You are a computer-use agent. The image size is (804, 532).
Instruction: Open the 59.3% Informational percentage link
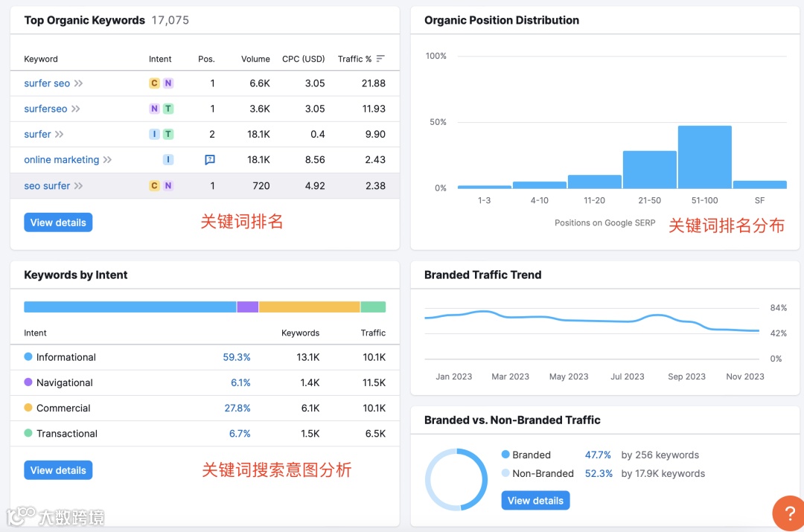(x=237, y=357)
